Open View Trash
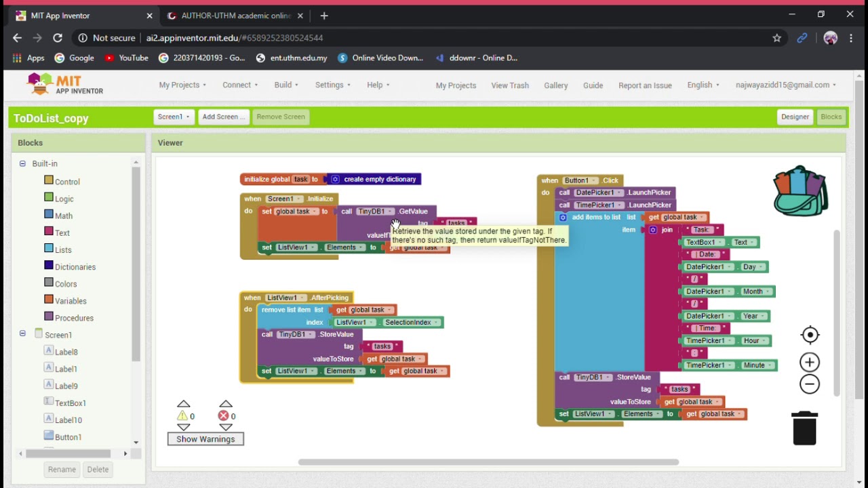The image size is (868, 488). (510, 85)
